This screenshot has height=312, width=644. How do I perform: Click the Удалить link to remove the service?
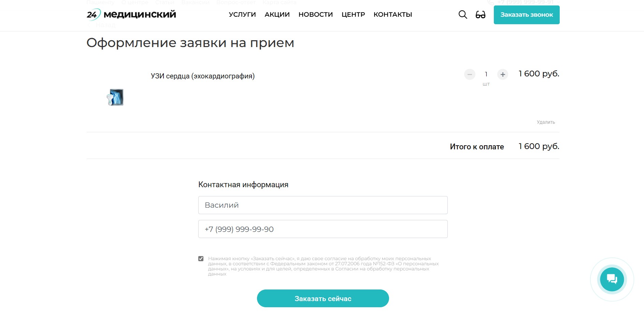546,122
